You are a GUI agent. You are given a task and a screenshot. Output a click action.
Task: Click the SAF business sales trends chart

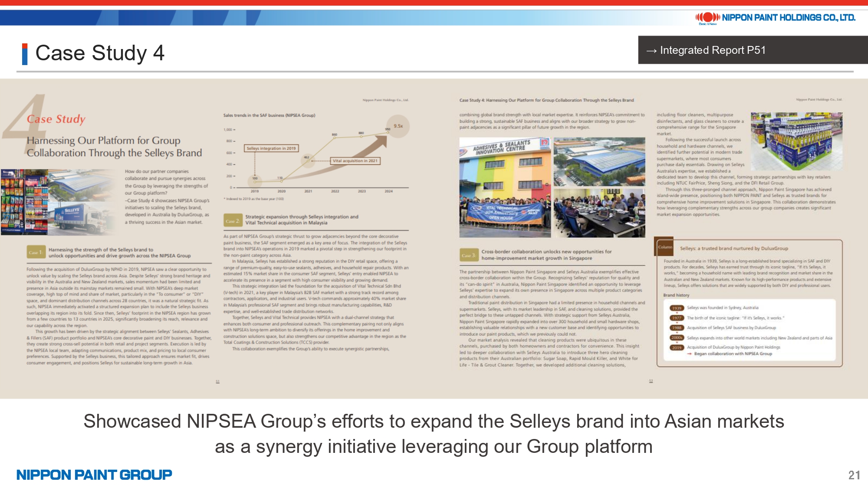click(316, 157)
